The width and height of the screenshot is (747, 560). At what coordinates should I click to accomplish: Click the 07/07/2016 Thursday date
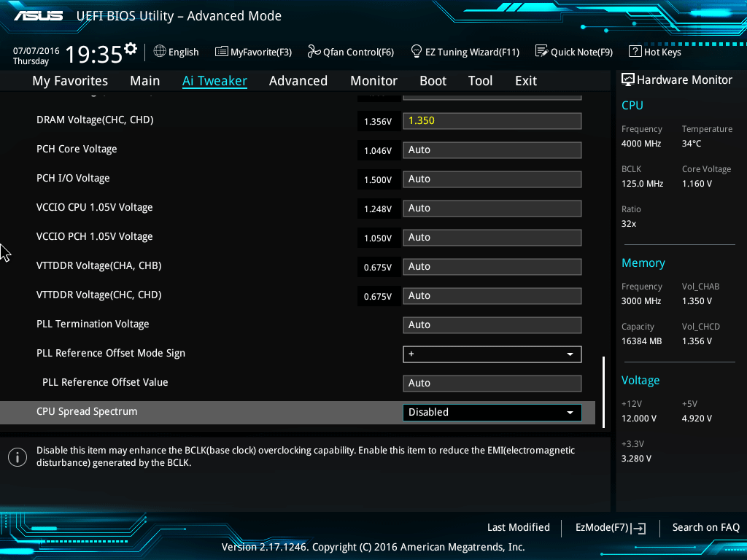pos(36,55)
